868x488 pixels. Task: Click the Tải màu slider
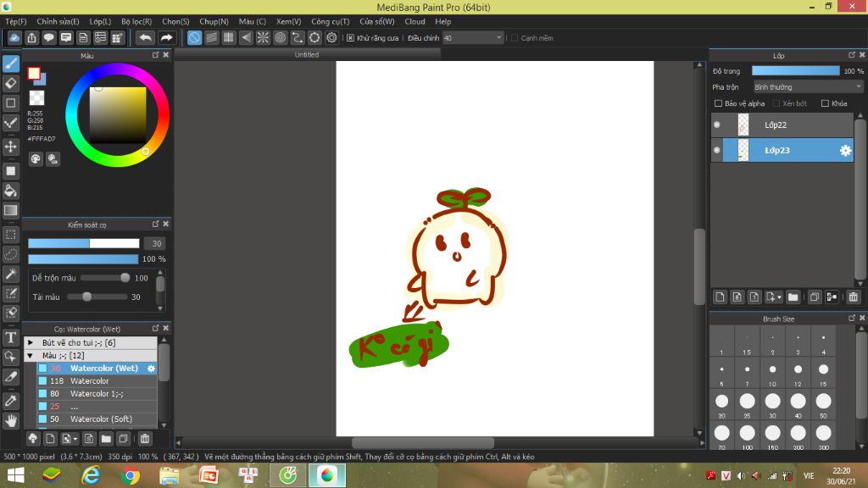(97, 297)
